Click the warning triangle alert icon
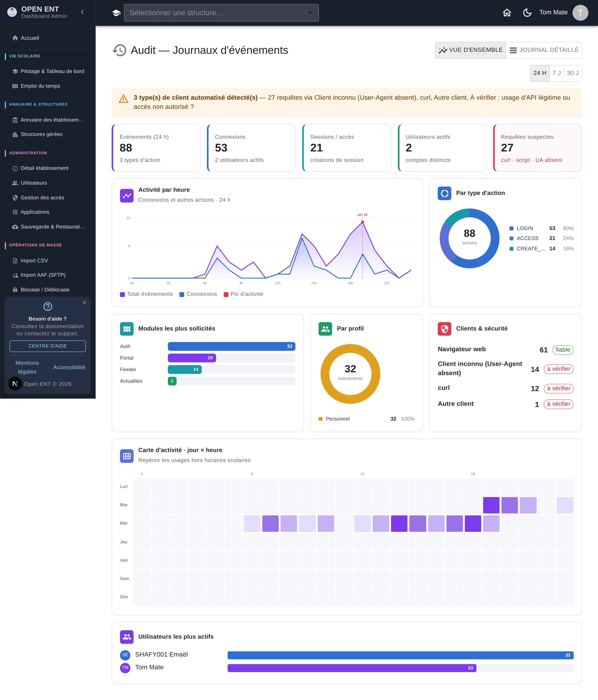Image resolution: width=598 pixels, height=700 pixels. [123, 99]
